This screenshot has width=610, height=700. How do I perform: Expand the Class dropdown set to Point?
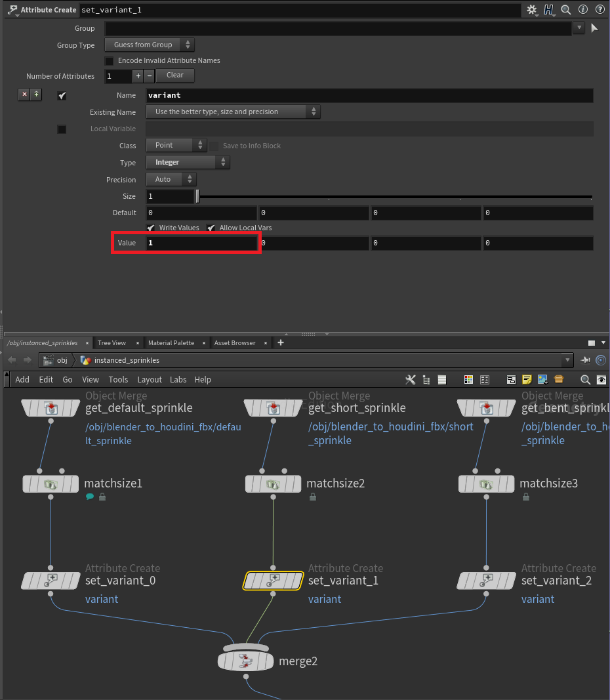(176, 145)
